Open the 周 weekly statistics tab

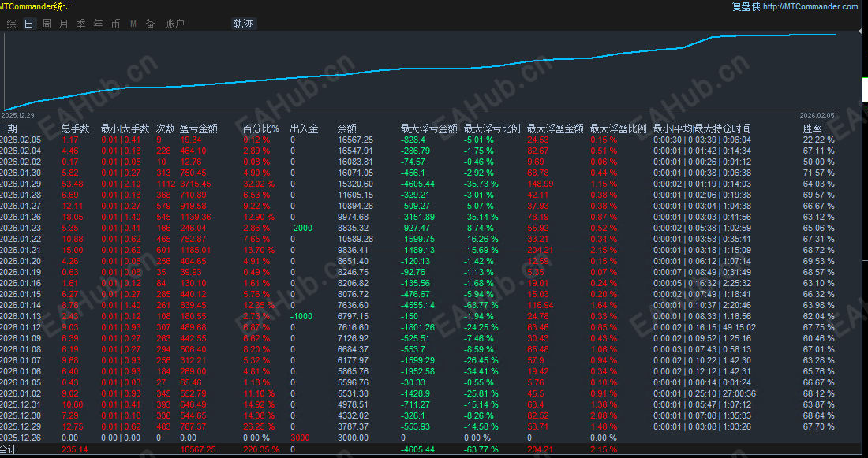(x=47, y=24)
